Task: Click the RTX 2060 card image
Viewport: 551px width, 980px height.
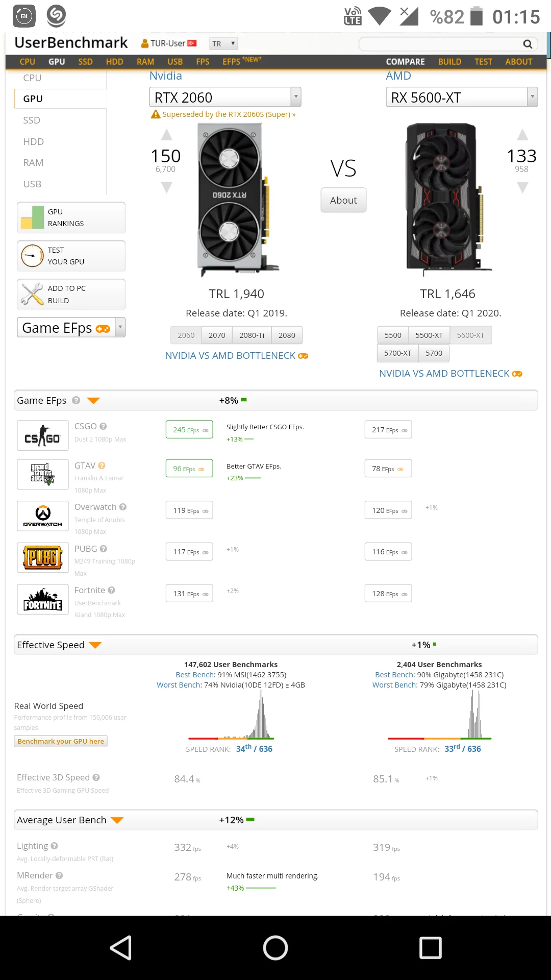Action: 237,199
